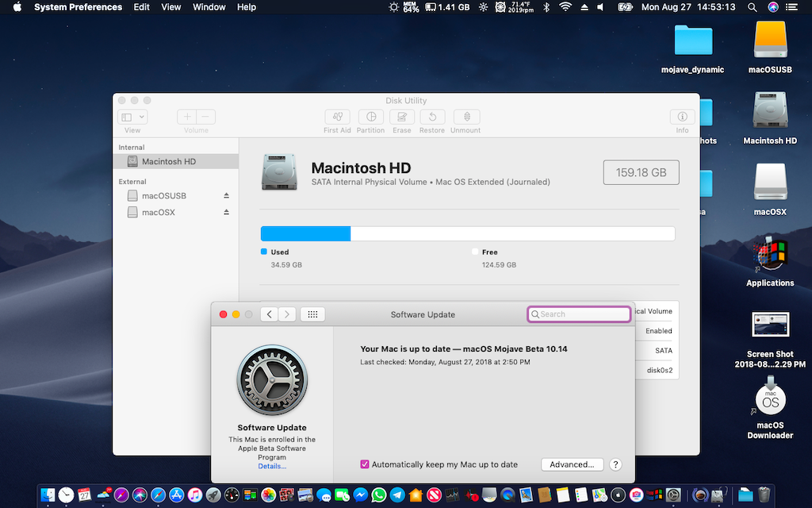Viewport: 812px width, 508px height.
Task: Click the volume speaker menu bar icon
Action: point(600,7)
